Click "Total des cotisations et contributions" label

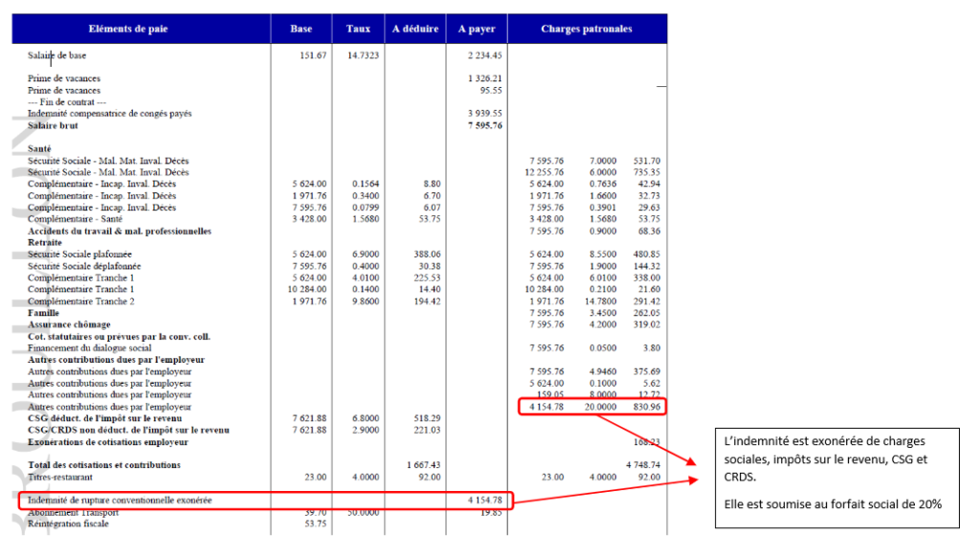(x=103, y=465)
